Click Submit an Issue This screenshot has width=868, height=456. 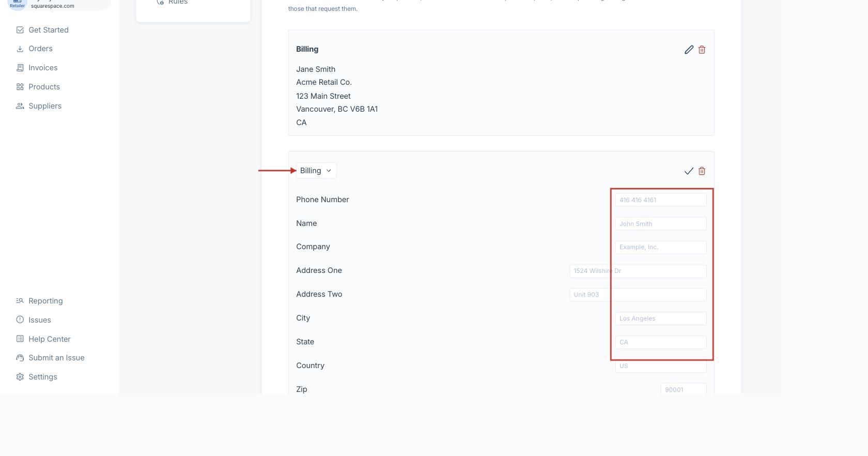pos(56,358)
